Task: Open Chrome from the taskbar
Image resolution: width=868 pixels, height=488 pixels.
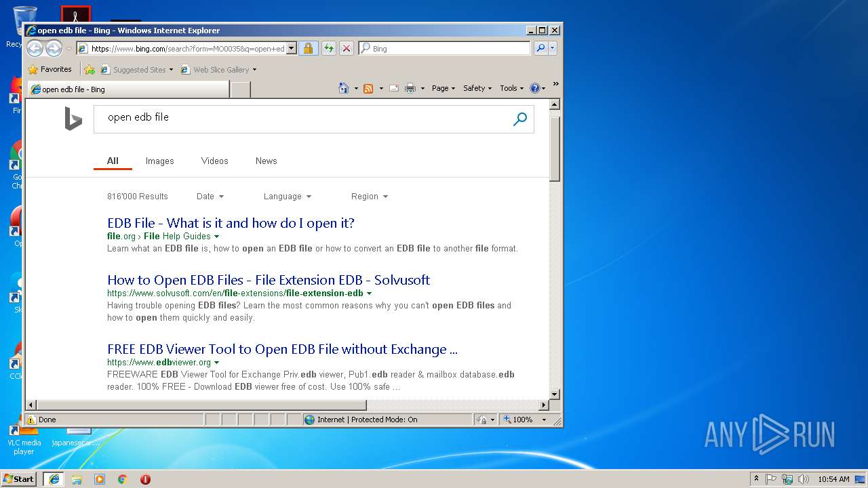Action: click(123, 479)
